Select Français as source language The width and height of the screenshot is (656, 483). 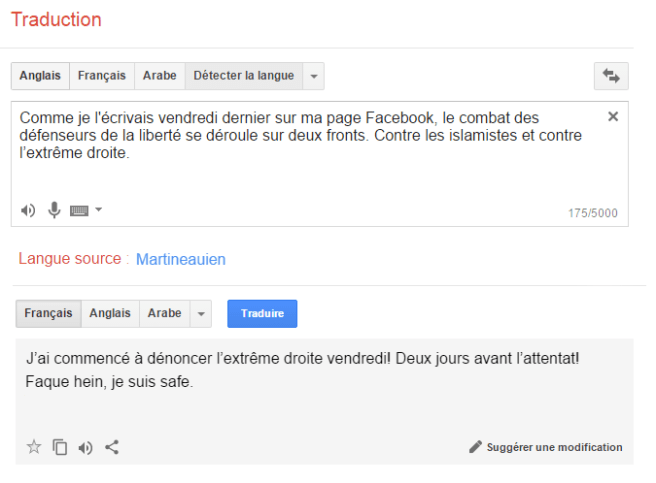[x=102, y=76]
